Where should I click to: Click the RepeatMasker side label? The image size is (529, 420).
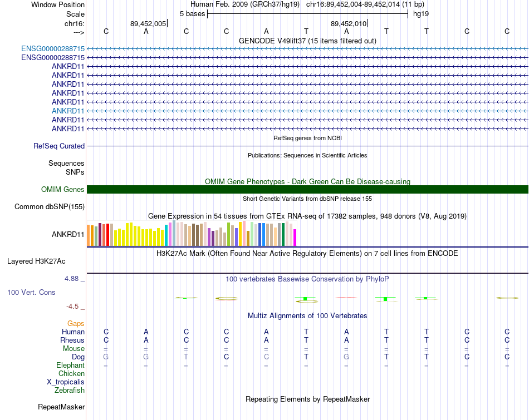click(61, 407)
